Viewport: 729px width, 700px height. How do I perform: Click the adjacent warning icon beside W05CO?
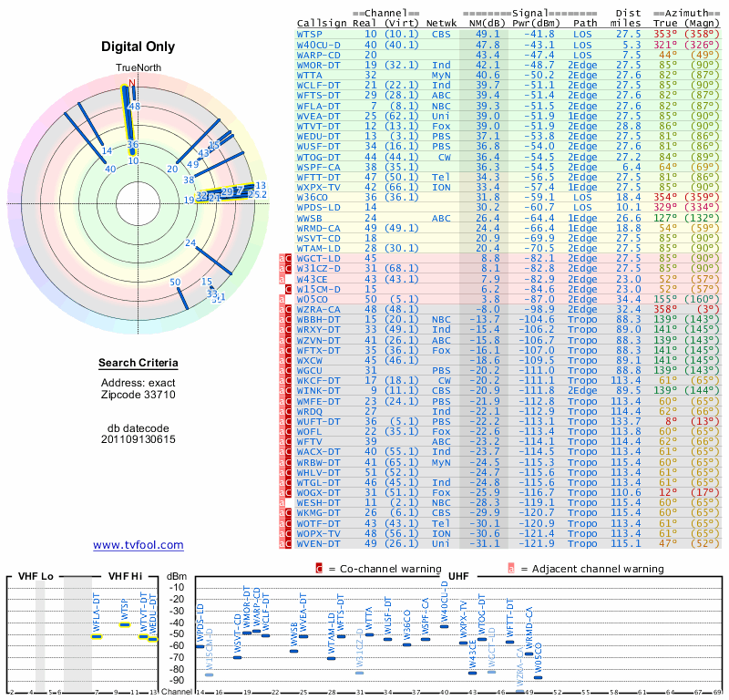coord(282,299)
